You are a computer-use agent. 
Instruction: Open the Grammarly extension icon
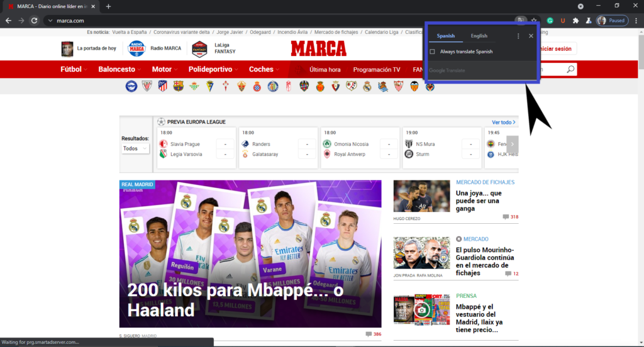tap(550, 21)
